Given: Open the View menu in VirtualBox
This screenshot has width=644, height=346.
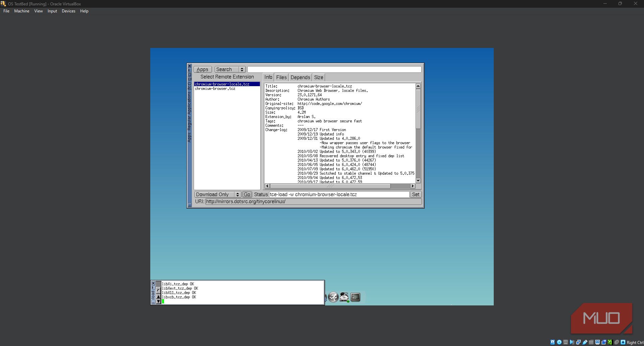Looking at the screenshot, I should pyautogui.click(x=39, y=11).
